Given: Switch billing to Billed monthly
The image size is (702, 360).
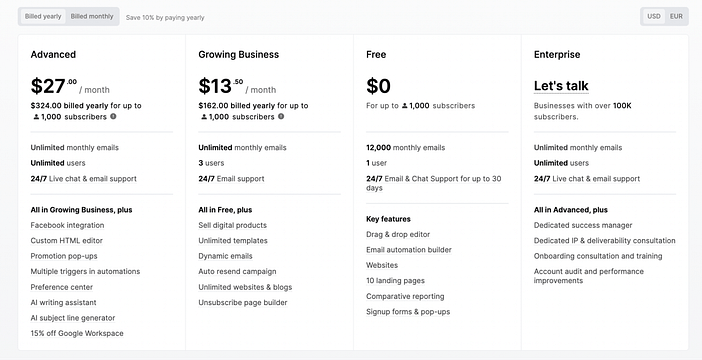Looking at the screenshot, I should (92, 17).
